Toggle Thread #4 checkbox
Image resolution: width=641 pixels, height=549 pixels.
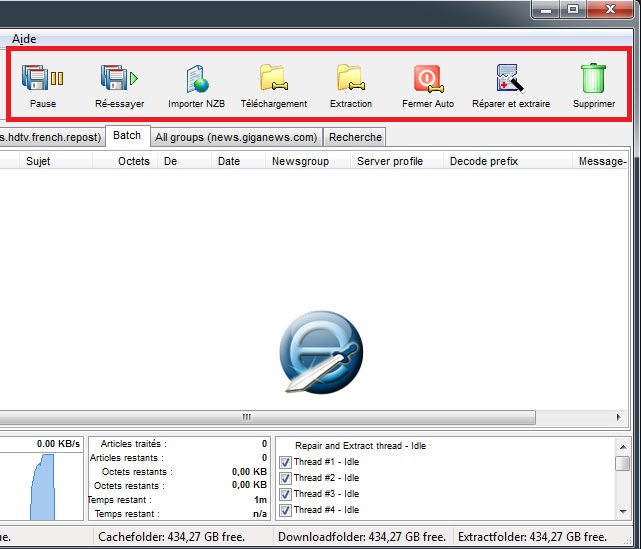click(x=285, y=510)
